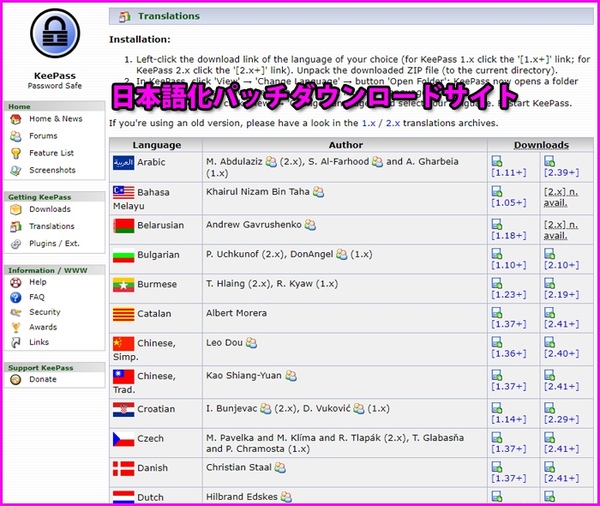Click the Downloads box icon in the sidebar
The width and height of the screenshot is (600, 506).
pos(16,209)
